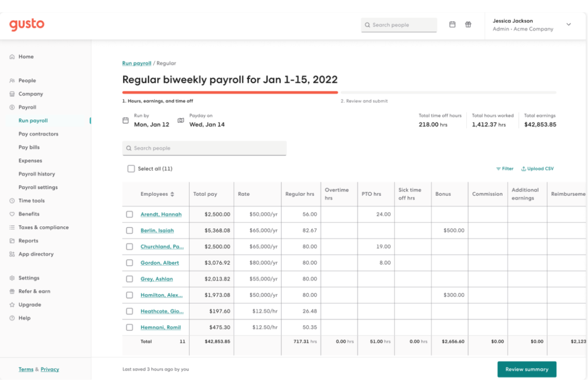Open the Reports section icon
Viewport: 588px width, 392px height.
tap(12, 240)
